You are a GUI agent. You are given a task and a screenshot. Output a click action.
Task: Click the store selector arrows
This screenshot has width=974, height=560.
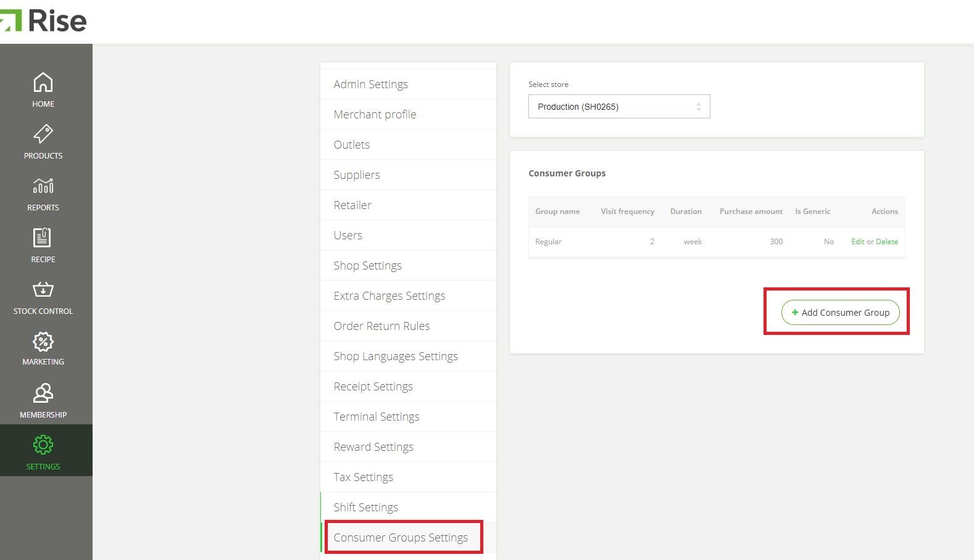click(699, 107)
